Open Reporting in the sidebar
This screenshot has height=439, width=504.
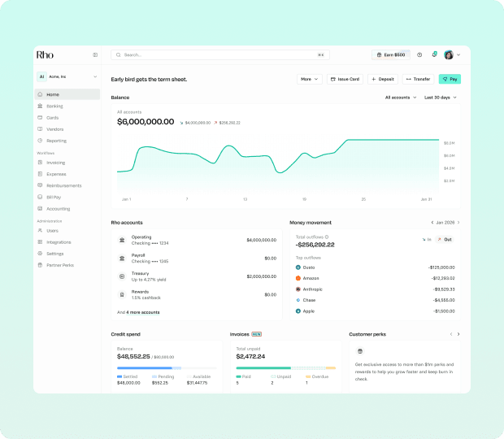coord(67,141)
